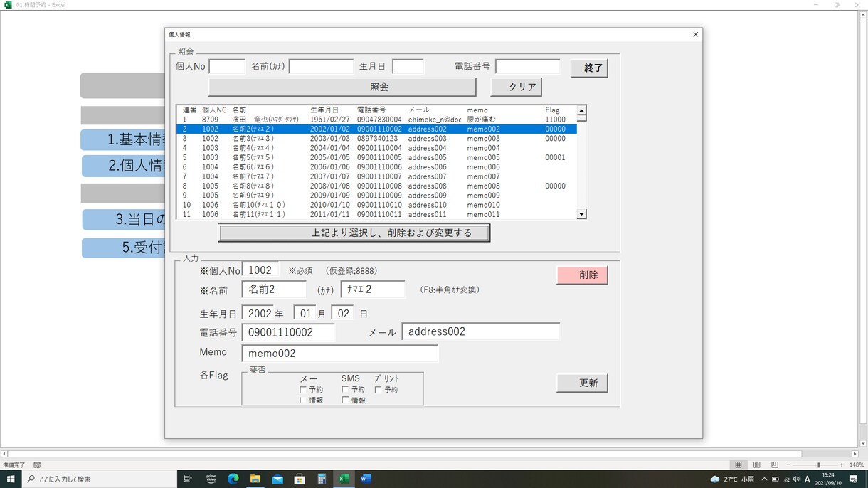The height and width of the screenshot is (488, 868).
Task: Check the SMS 情報 checkbox
Action: point(345,401)
